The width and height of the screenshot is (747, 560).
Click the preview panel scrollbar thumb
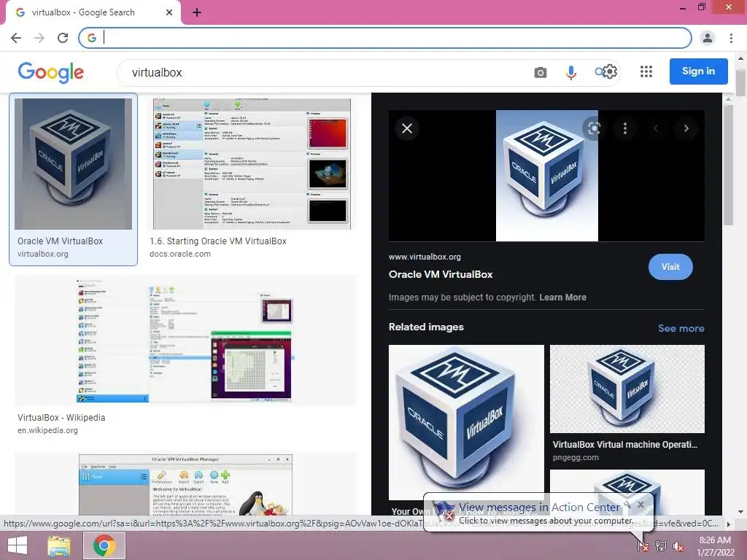728,165
